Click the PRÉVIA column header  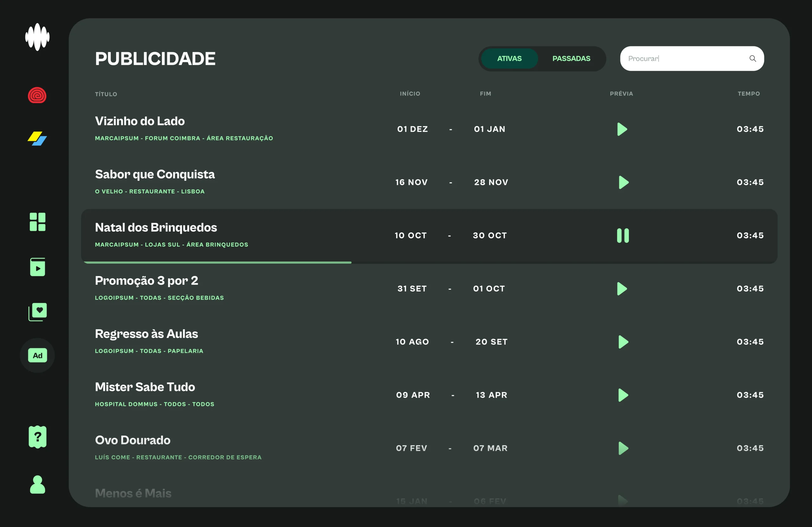click(x=621, y=94)
